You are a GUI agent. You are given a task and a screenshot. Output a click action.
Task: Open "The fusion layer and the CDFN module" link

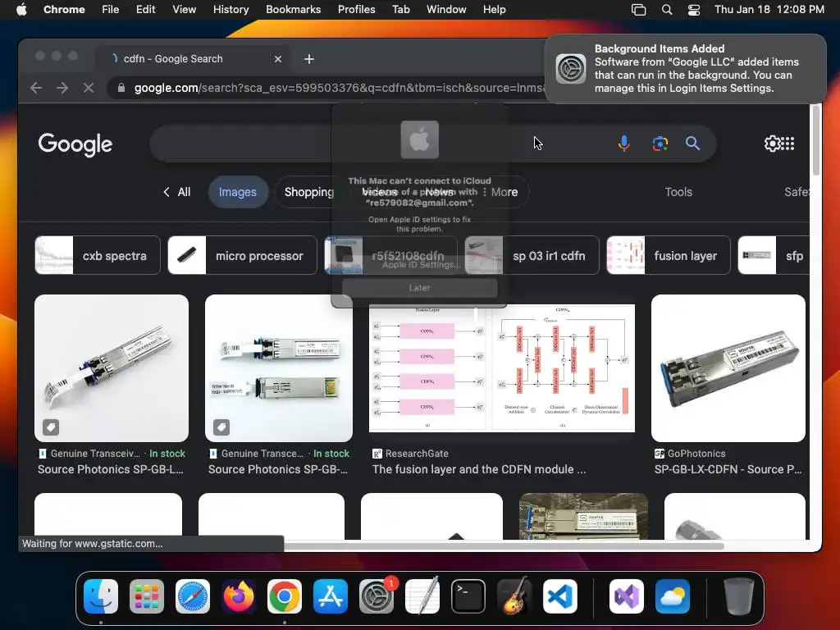(x=479, y=469)
